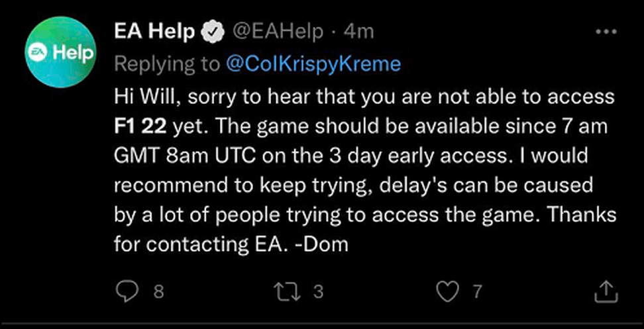The height and width of the screenshot is (329, 644).
Task: Open the EA Help profile avatar
Action: pyautogui.click(x=60, y=52)
